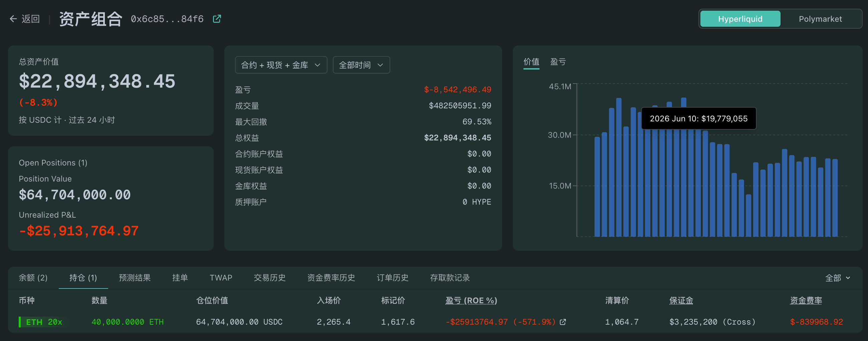Click liquidation price 1,064.7
Screen dimensions: 868x341
[x=622, y=322]
